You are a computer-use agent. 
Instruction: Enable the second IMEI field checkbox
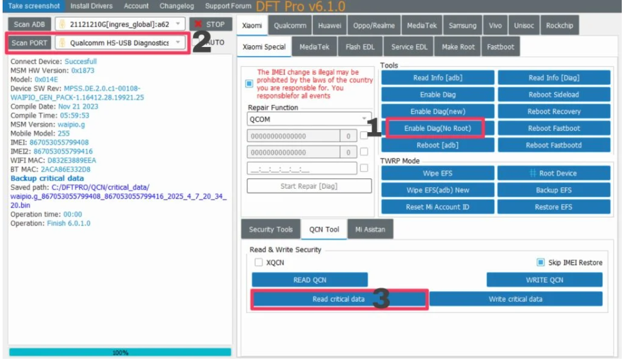[x=364, y=152]
